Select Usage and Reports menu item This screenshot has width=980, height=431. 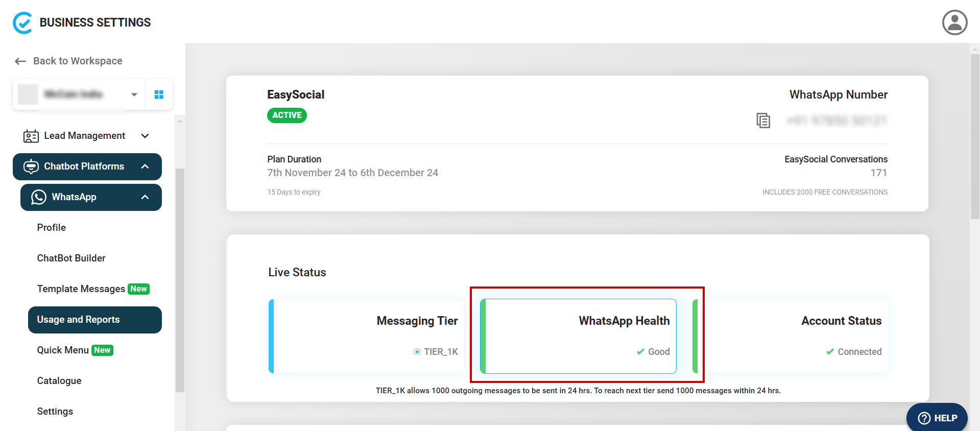click(x=95, y=320)
